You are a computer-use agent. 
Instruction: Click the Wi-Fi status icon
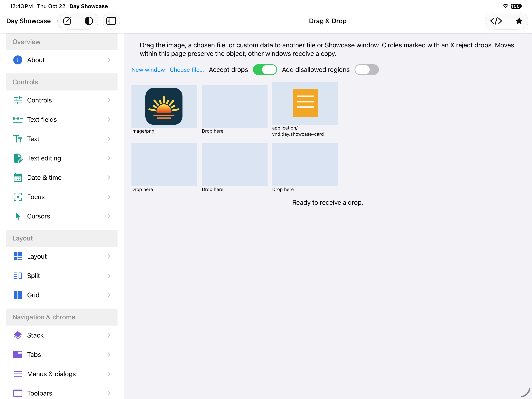[x=505, y=6]
